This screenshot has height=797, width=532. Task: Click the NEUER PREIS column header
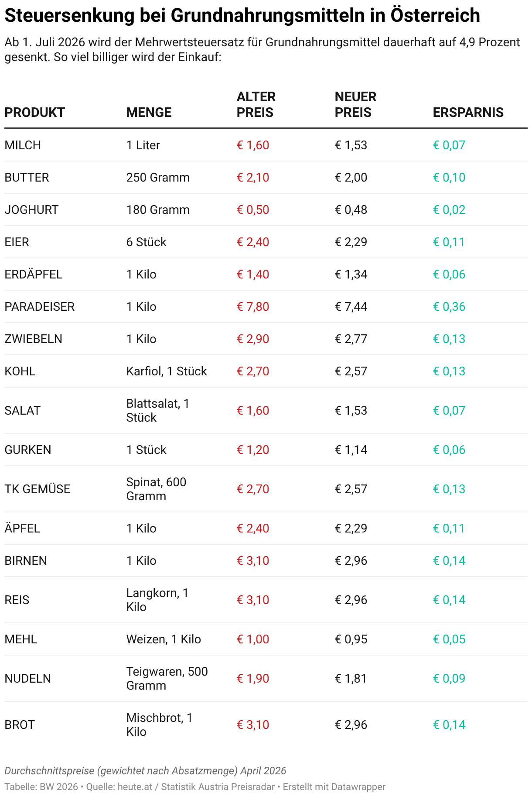pos(355,105)
